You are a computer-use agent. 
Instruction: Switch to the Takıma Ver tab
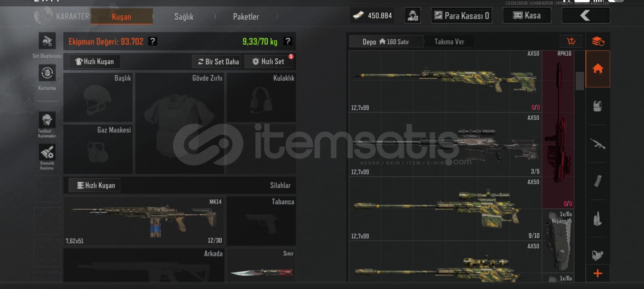[x=449, y=42]
